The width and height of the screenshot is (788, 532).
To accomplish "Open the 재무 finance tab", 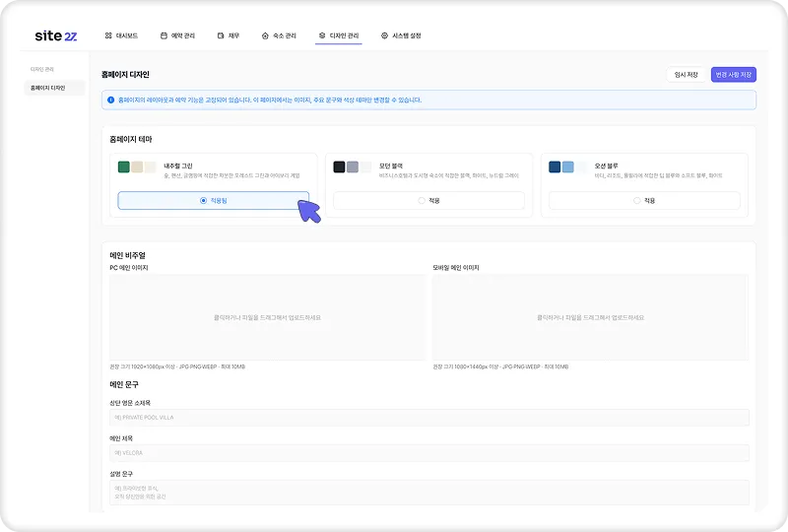I will tap(229, 35).
